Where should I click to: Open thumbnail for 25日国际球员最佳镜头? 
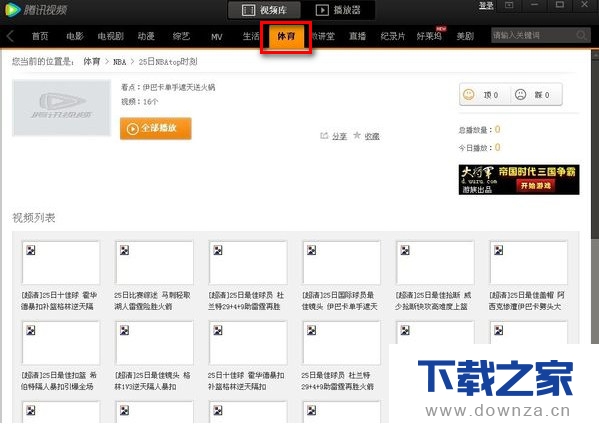[x=342, y=263]
